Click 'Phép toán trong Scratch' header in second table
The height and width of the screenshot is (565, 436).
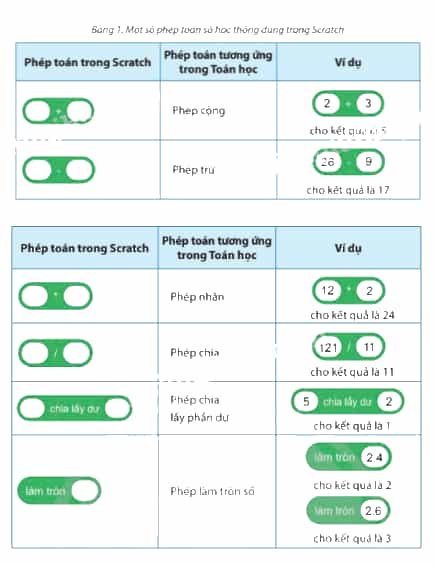pos(84,248)
